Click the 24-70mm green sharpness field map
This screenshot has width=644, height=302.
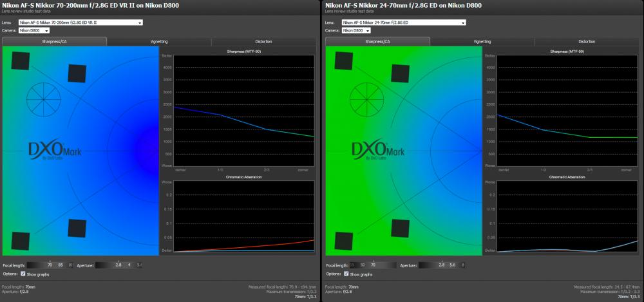(x=404, y=151)
